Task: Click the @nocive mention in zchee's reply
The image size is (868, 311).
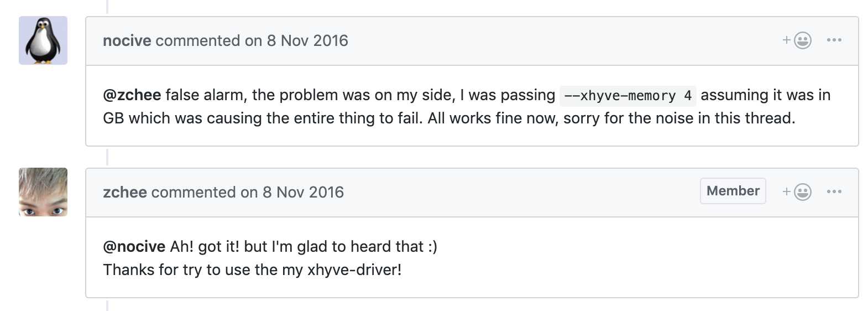Action: point(134,247)
